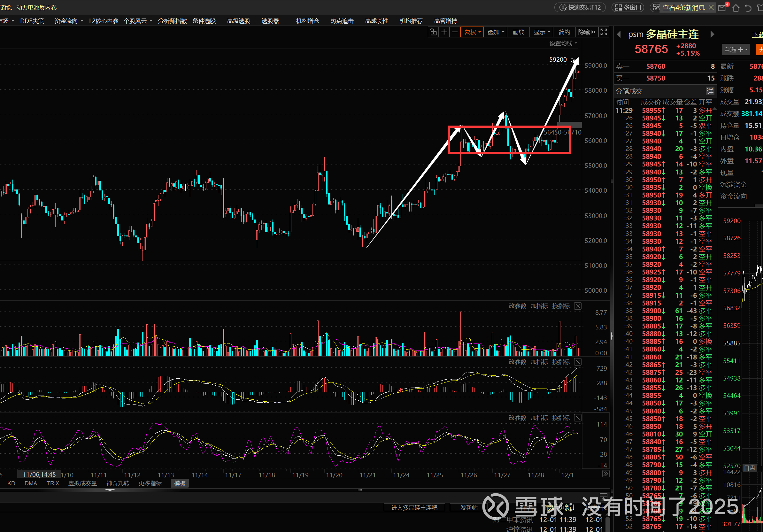Click 快速交易F12 button
This screenshot has width=763, height=532.
pos(580,7)
